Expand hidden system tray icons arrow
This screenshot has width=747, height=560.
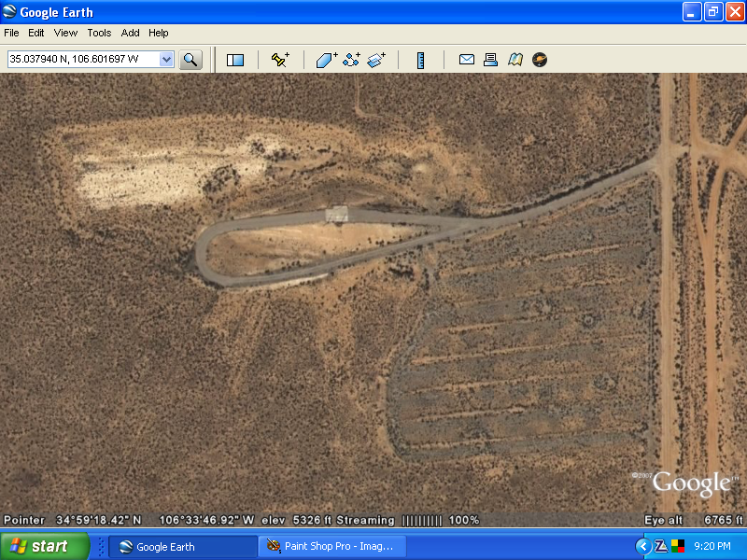(643, 546)
